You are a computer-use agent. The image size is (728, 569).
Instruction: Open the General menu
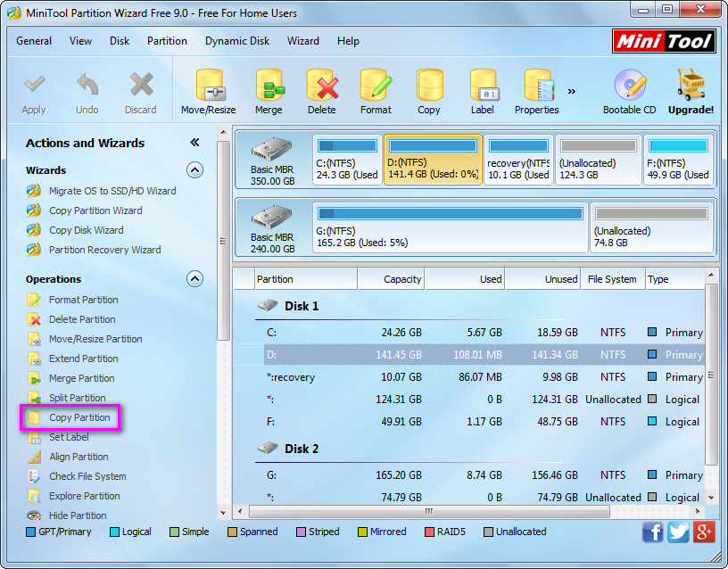coord(34,41)
